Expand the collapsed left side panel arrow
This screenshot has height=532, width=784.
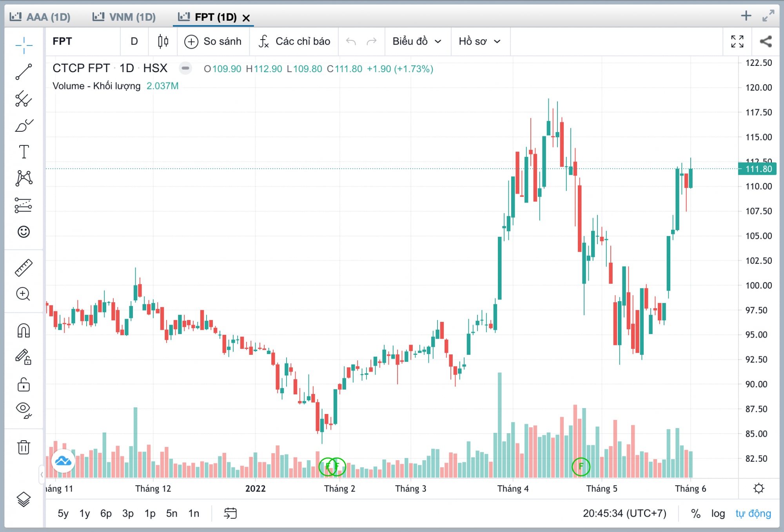click(x=42, y=474)
